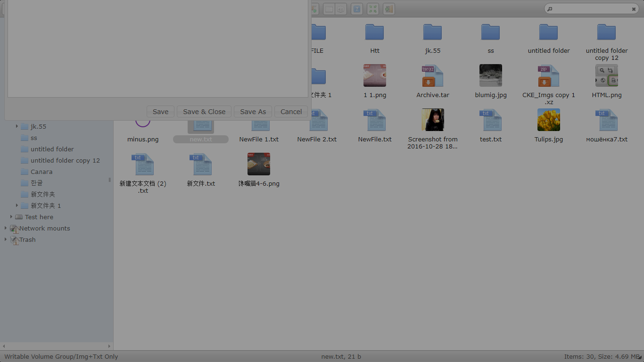Select the мошёнка7.txt file icon
644x362 pixels.
pos(606,120)
